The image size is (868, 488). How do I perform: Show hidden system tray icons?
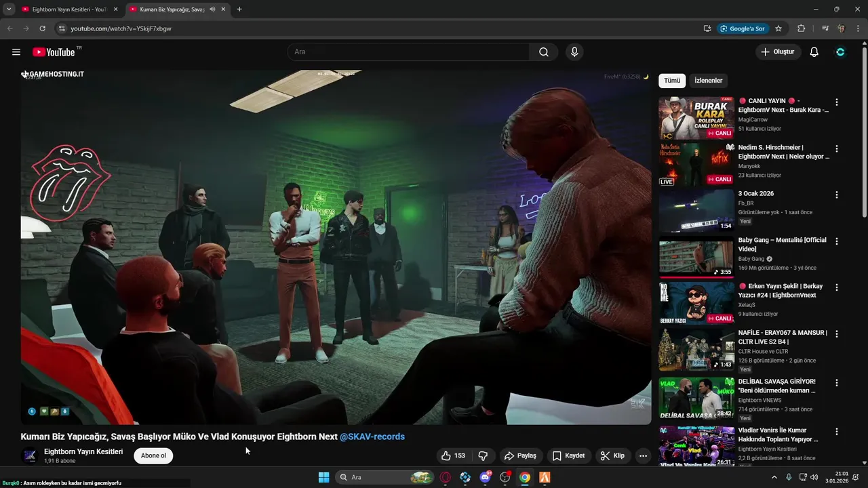click(x=774, y=477)
